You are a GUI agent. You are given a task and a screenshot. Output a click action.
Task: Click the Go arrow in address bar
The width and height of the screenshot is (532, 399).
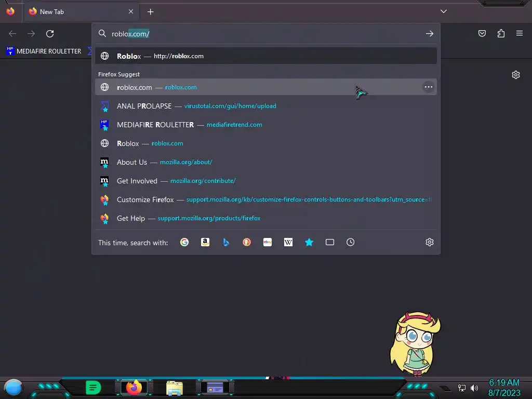click(x=430, y=34)
